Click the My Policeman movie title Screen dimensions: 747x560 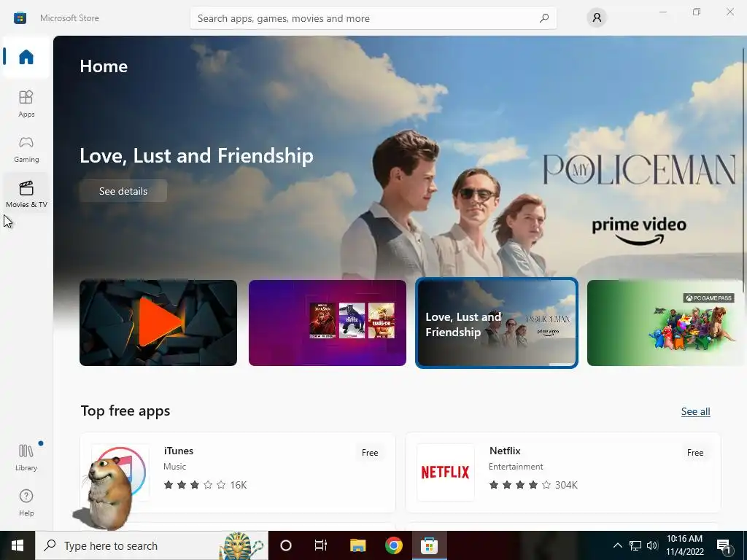point(639,169)
